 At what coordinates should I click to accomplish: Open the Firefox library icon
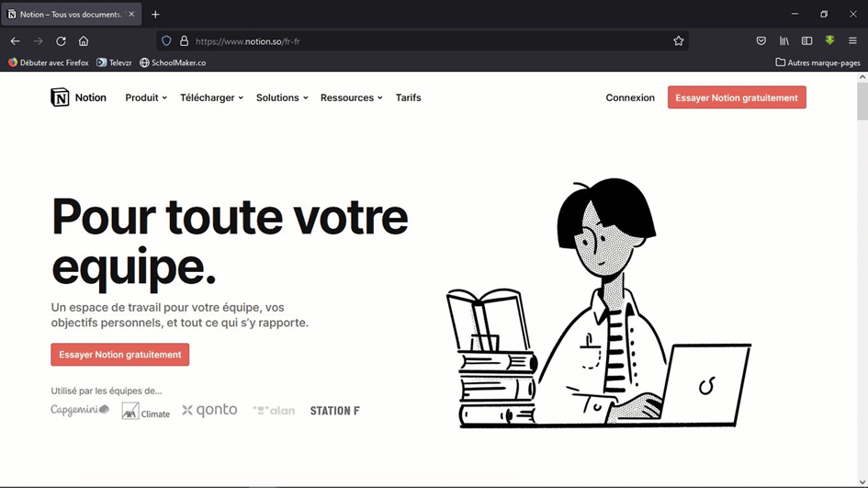(783, 41)
